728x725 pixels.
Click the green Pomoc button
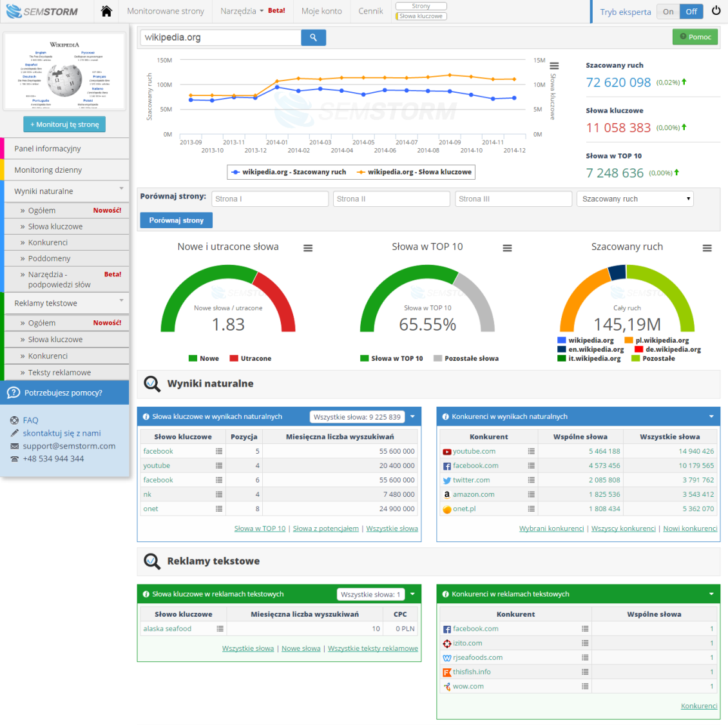pyautogui.click(x=695, y=37)
